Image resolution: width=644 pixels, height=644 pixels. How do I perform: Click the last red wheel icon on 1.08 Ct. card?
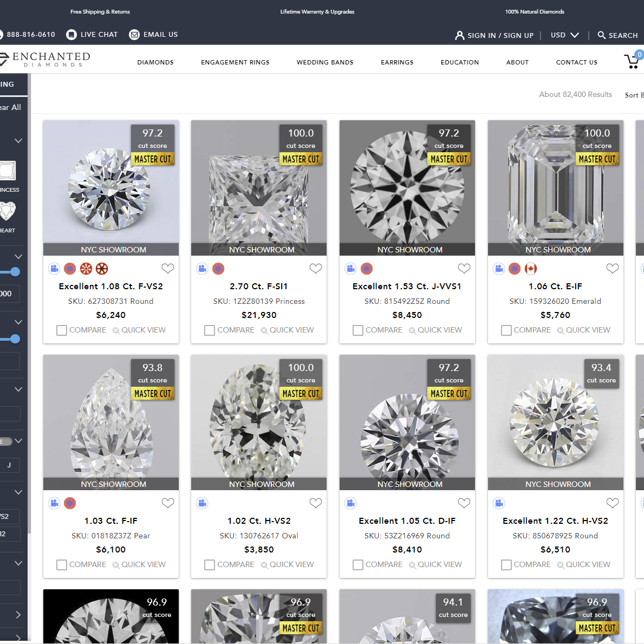pyautogui.click(x=102, y=269)
